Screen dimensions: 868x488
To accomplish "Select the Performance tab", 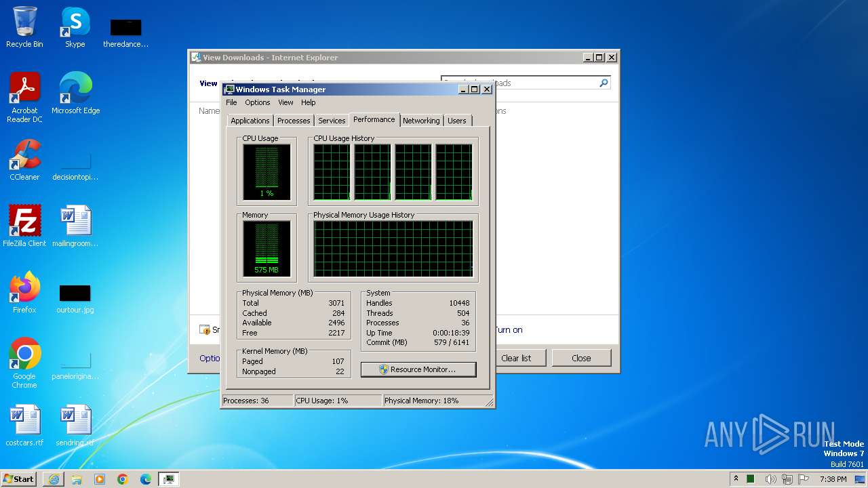I will (374, 119).
